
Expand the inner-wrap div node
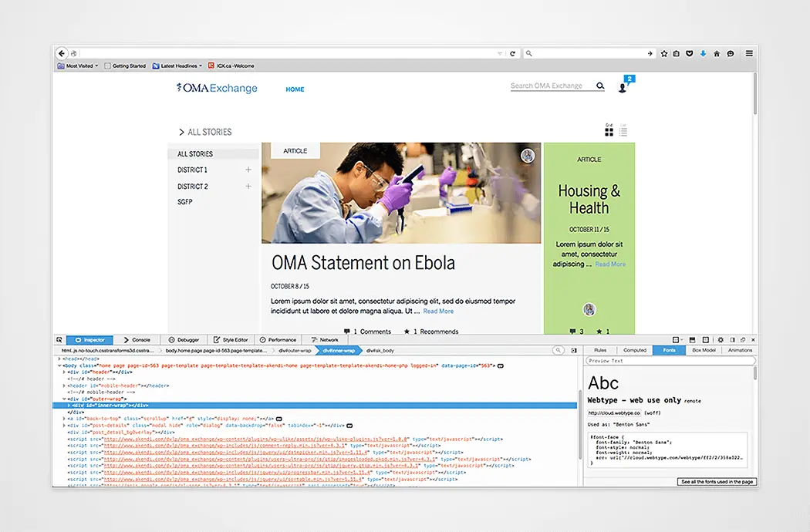click(69, 406)
